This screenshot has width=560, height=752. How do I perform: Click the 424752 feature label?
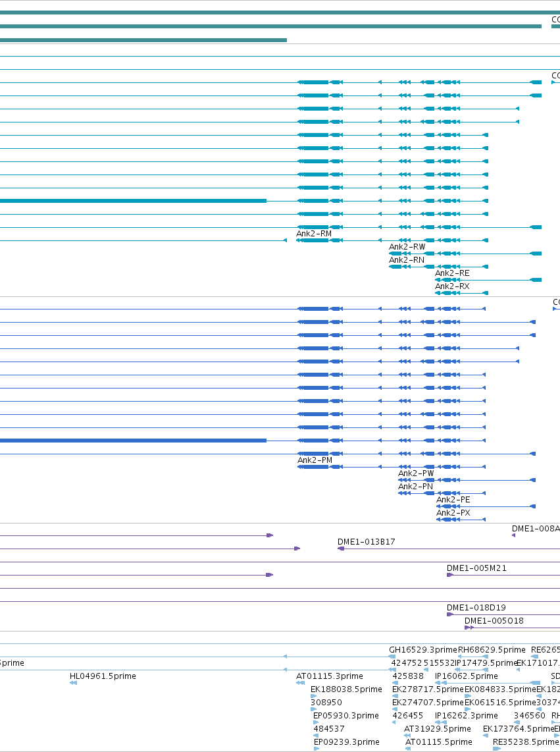[x=406, y=663]
